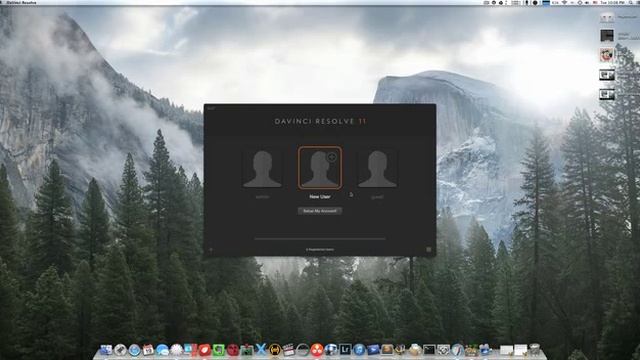The width and height of the screenshot is (640, 360).
Task: Click the DaVinci Resolve dock icon
Action: tap(317, 350)
